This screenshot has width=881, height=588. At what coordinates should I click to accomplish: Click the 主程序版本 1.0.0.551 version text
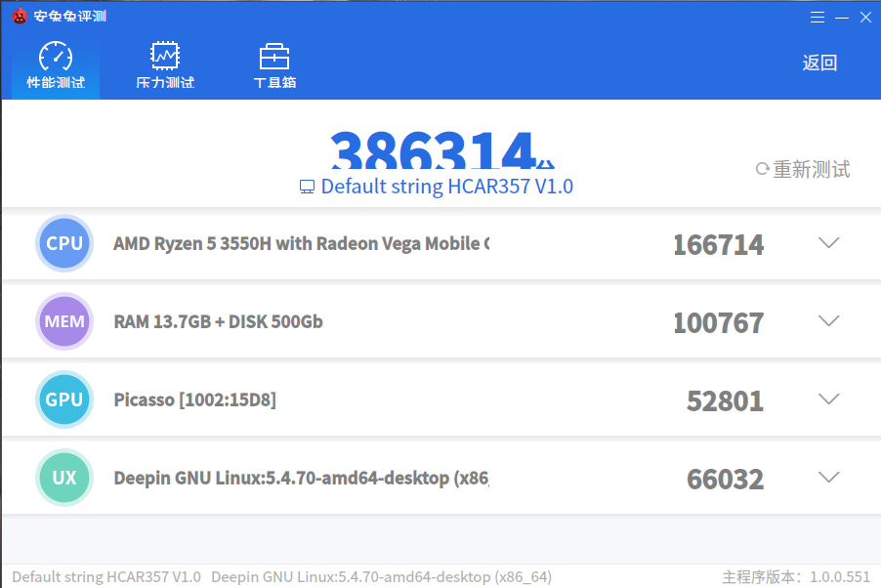(796, 576)
